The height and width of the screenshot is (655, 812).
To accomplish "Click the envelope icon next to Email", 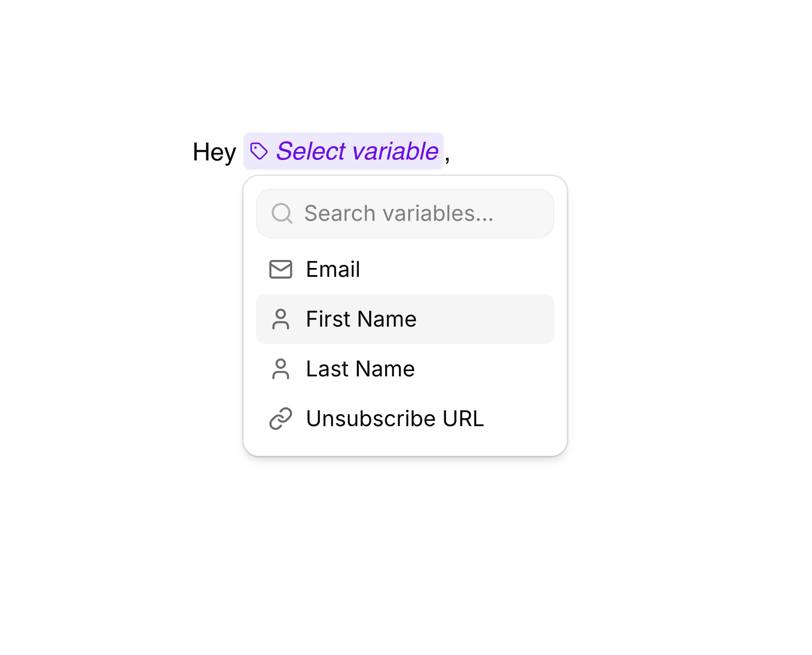I will point(281,269).
